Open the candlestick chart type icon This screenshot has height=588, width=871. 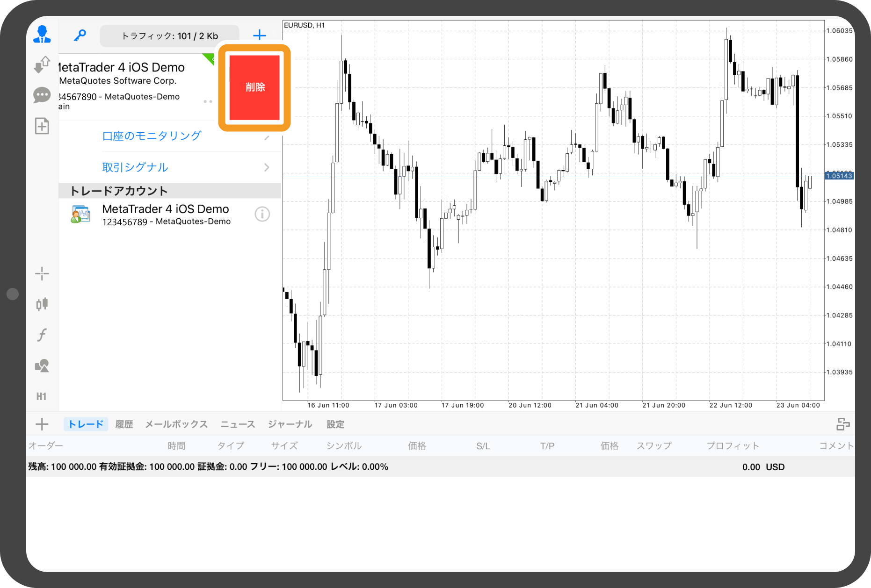(42, 304)
